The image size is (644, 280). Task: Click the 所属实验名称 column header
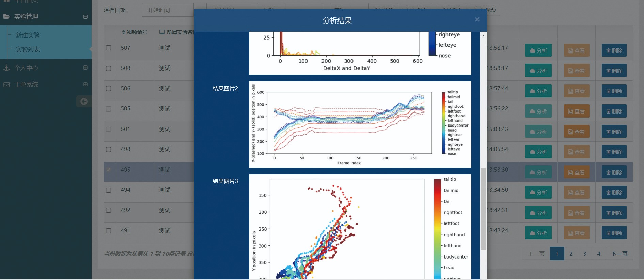176,32
